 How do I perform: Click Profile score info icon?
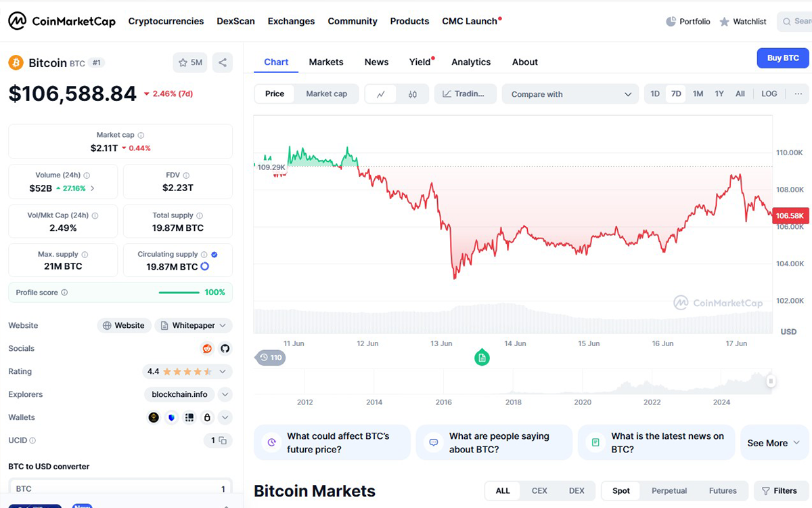coord(64,293)
